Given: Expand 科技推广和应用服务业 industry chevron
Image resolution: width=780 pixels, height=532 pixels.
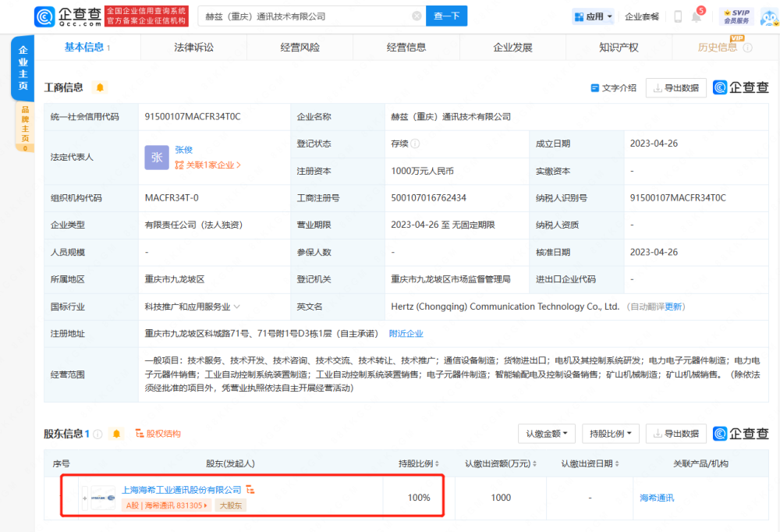Looking at the screenshot, I should pos(237,307).
